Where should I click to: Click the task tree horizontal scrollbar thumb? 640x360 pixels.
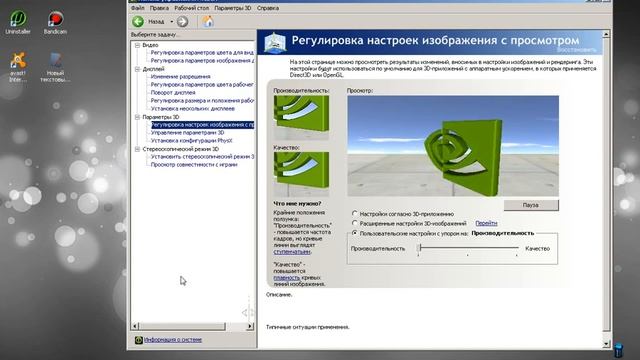pos(182,326)
